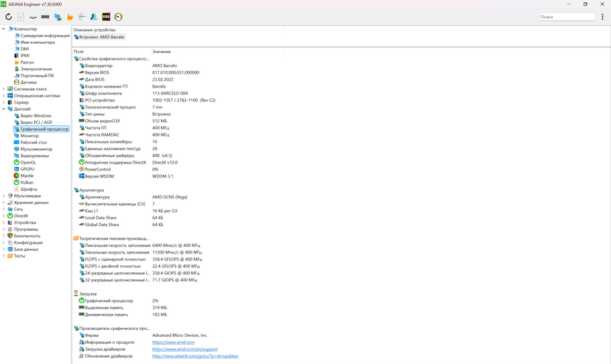Select Мультимонитор in the tree
This screenshot has width=611, height=364.
[36, 149]
